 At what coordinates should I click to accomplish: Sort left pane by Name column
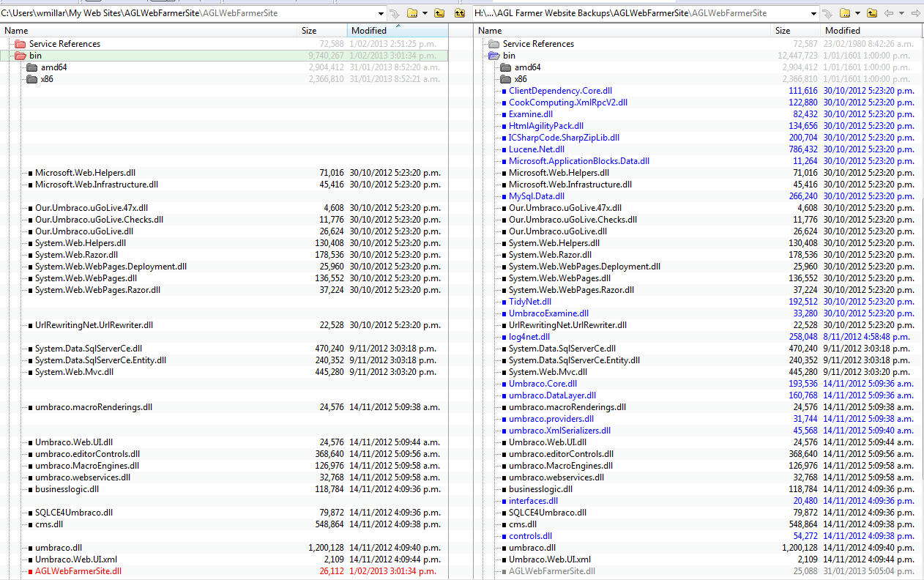coord(149,31)
